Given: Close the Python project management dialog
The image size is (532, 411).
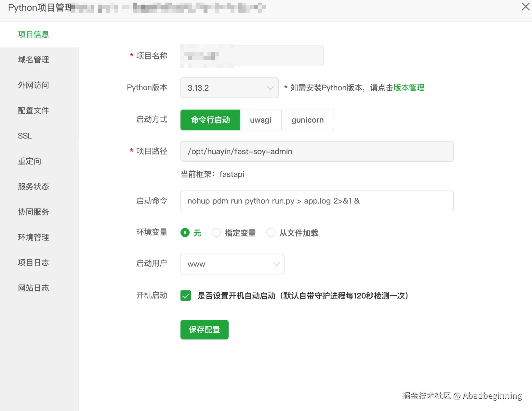Looking at the screenshot, I should point(525,7).
